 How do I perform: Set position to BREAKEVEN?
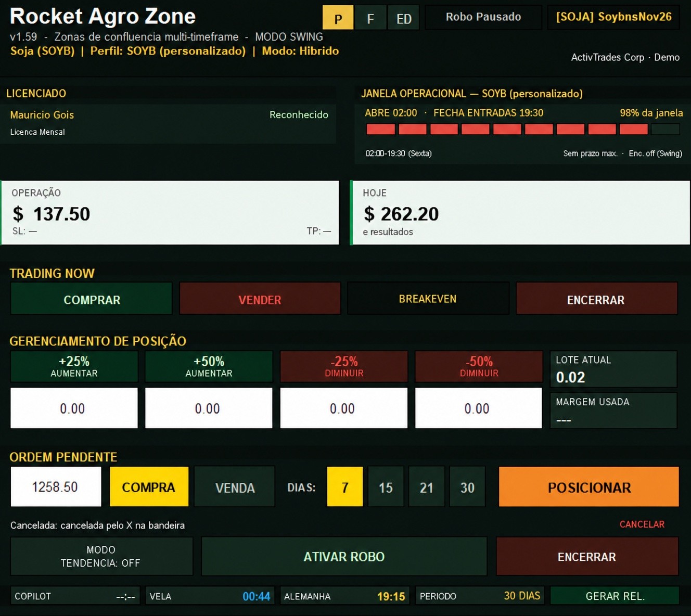428,299
